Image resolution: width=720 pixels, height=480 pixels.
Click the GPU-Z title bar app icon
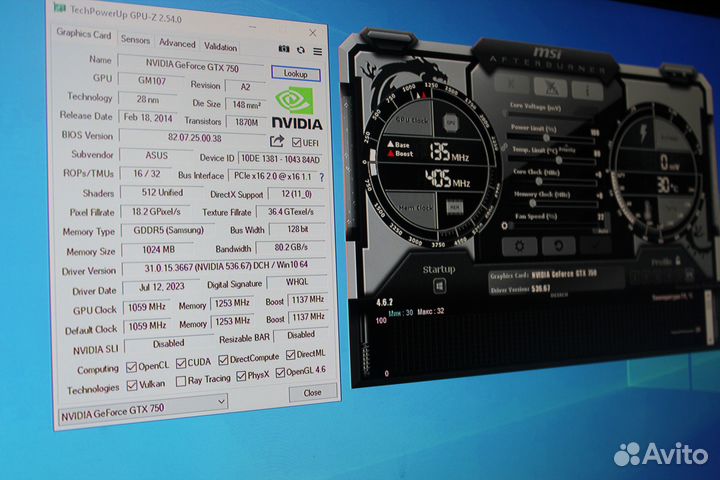[x=60, y=8]
